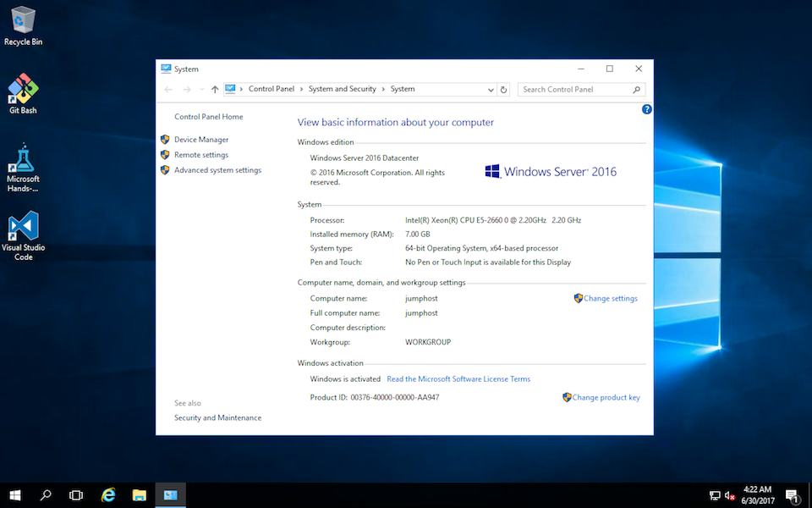This screenshot has height=508, width=812.
Task: Launch Microsoft Edge from the taskbar
Action: [107, 495]
